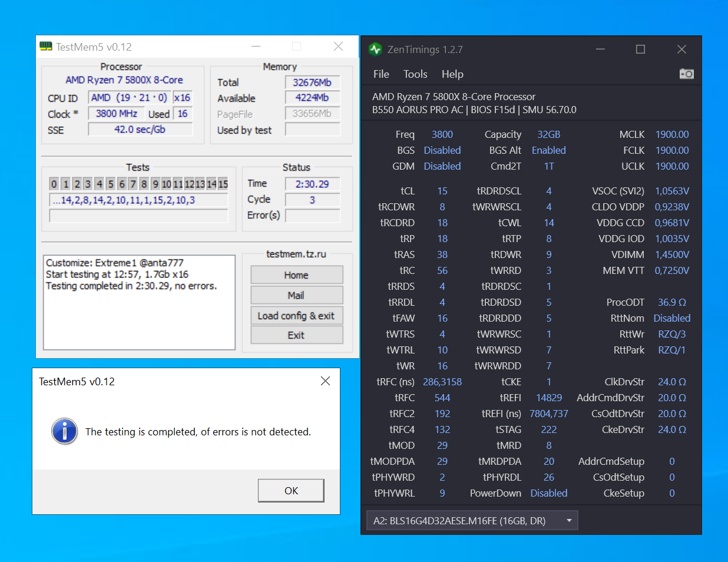This screenshot has width=728, height=562.
Task: Click the Cmd2T value 1T
Action: tap(549, 166)
